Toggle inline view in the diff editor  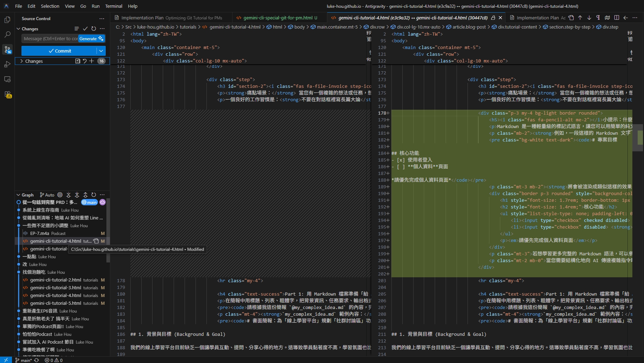click(x=617, y=18)
